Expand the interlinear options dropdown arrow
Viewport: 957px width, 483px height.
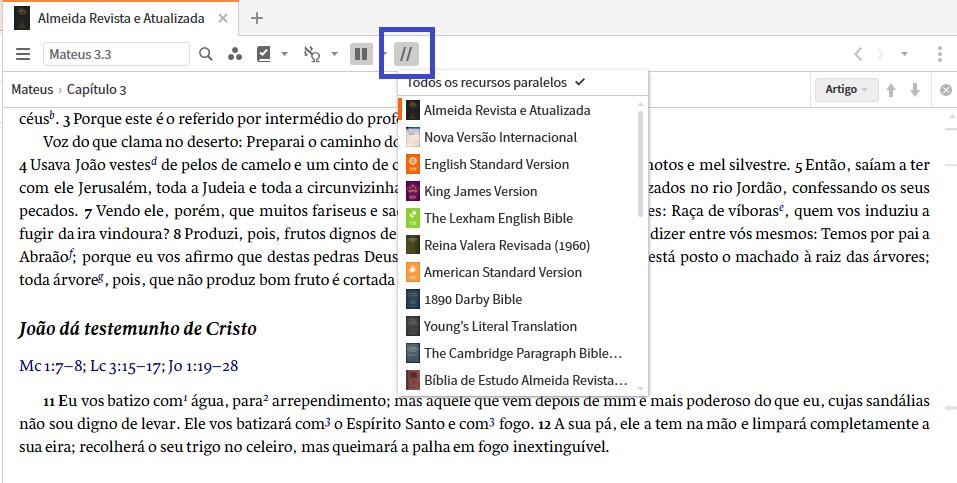[x=334, y=54]
